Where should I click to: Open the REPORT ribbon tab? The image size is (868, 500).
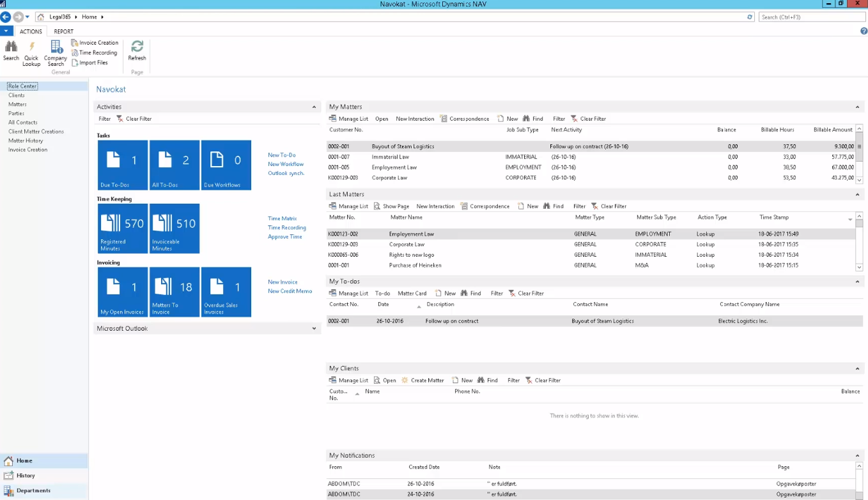[63, 31]
